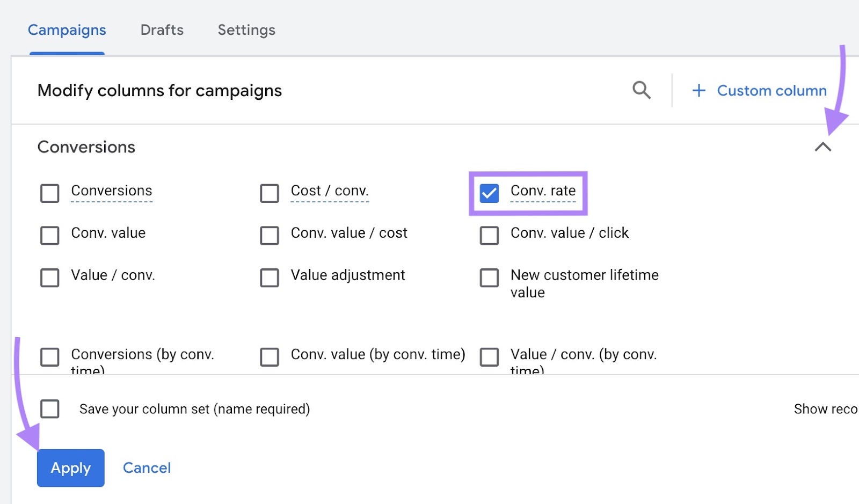Viewport: 859px width, 504px height.
Task: Click the Apply button
Action: coord(70,468)
